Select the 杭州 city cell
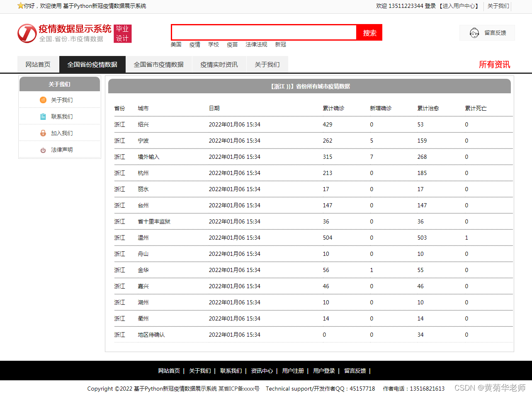 point(143,173)
